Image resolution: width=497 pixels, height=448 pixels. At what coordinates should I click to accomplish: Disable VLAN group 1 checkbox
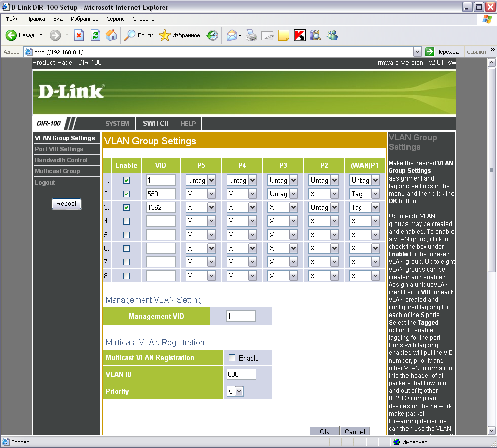click(126, 181)
